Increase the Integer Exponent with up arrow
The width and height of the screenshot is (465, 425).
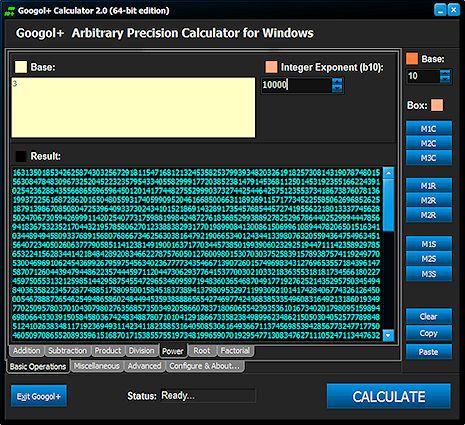click(x=337, y=82)
